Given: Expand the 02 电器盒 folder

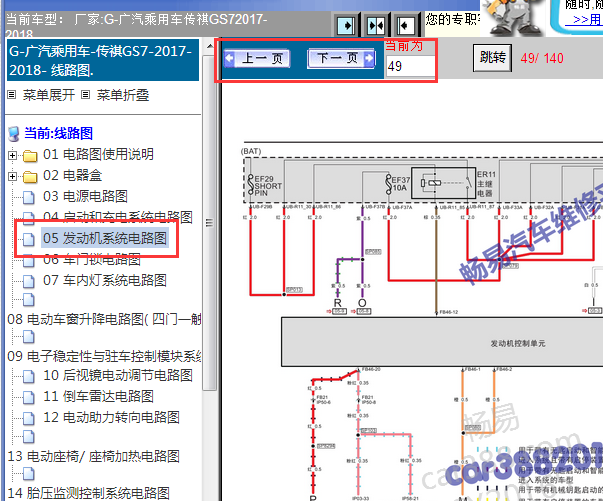Looking at the screenshot, I should coord(12,176).
